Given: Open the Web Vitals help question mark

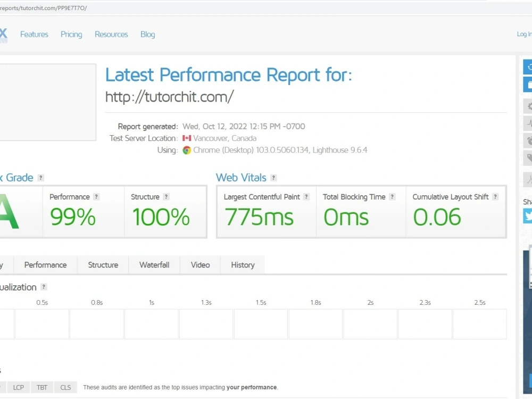Looking at the screenshot, I should (x=273, y=178).
